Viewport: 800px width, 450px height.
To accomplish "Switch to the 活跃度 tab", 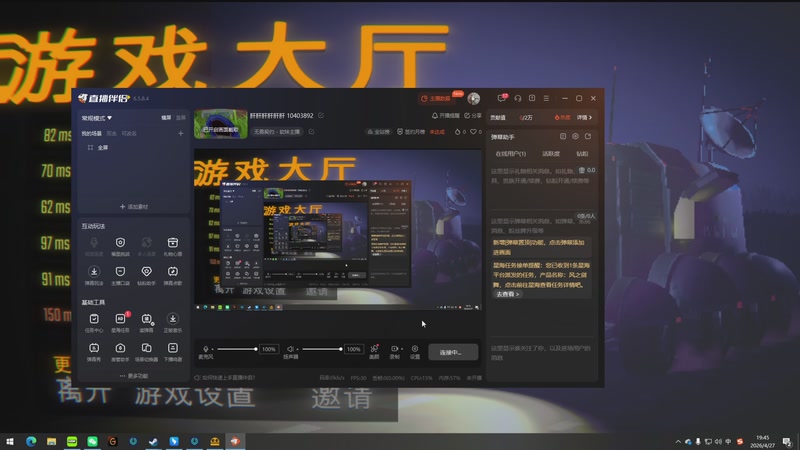I will point(551,154).
